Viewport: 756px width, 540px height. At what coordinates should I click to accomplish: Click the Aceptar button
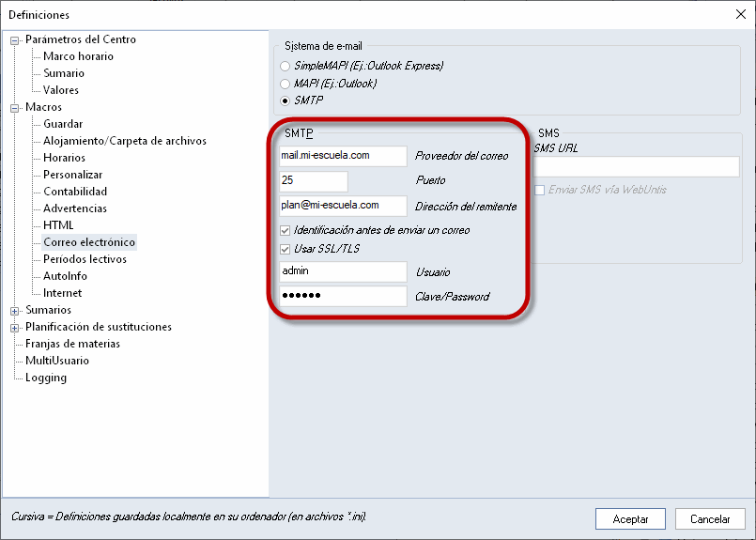[630, 518]
